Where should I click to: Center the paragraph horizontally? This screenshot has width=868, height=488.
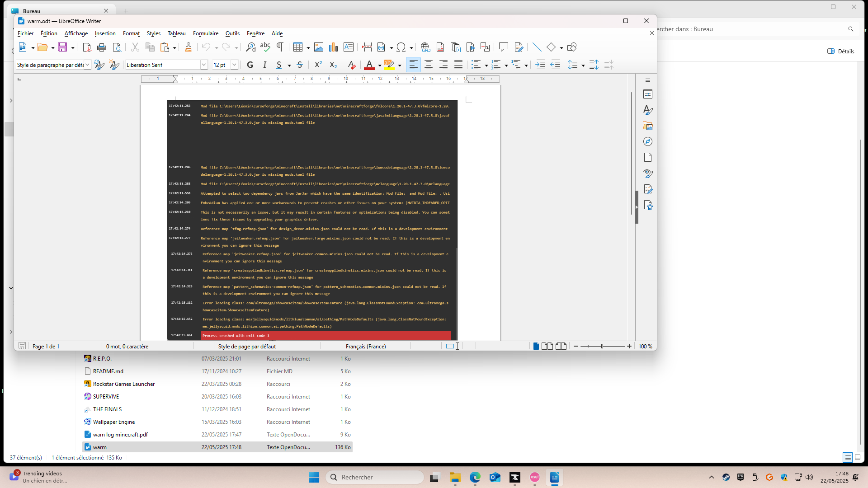pyautogui.click(x=429, y=65)
